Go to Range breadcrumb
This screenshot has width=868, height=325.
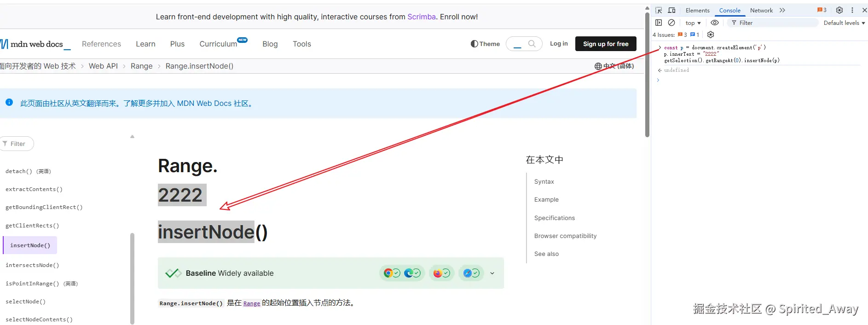(x=141, y=66)
